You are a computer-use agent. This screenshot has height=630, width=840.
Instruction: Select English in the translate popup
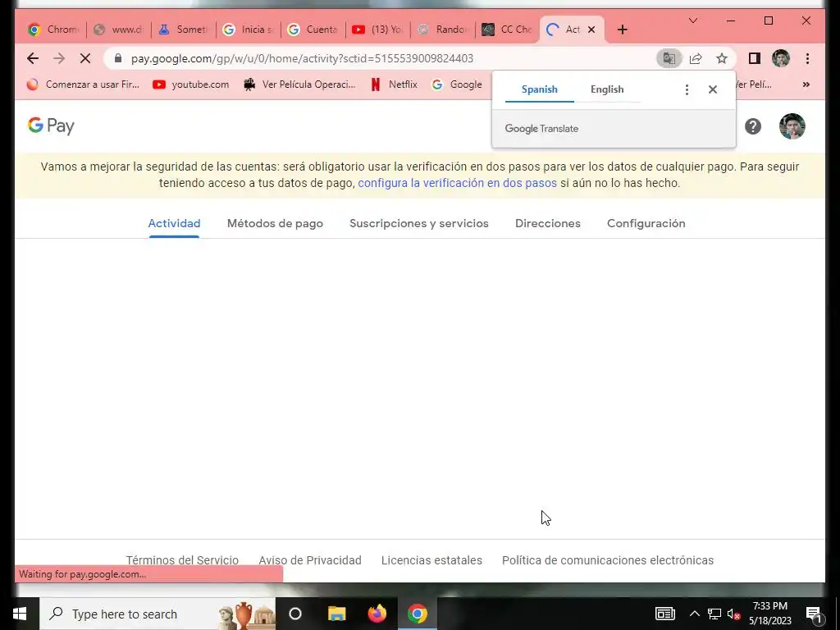pyautogui.click(x=607, y=89)
